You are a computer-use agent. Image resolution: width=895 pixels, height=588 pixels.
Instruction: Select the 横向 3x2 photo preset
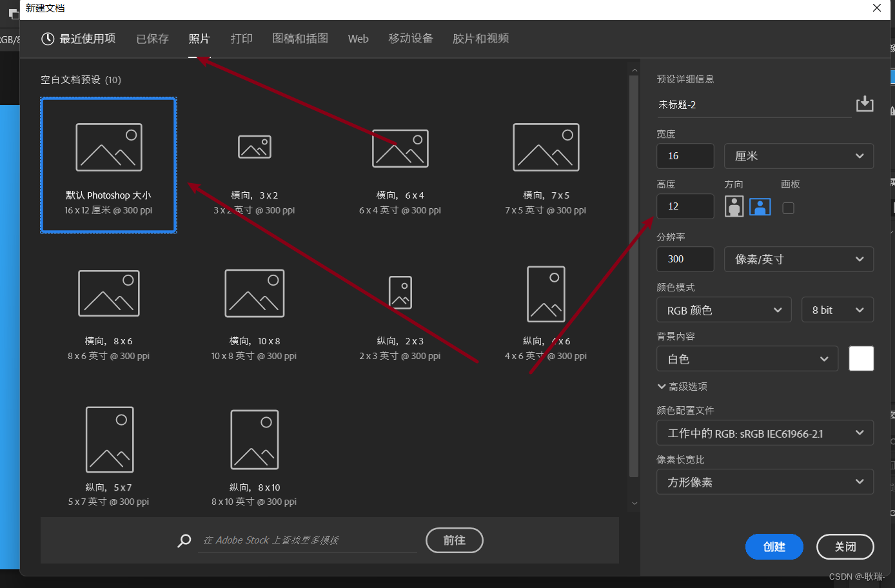click(254, 147)
